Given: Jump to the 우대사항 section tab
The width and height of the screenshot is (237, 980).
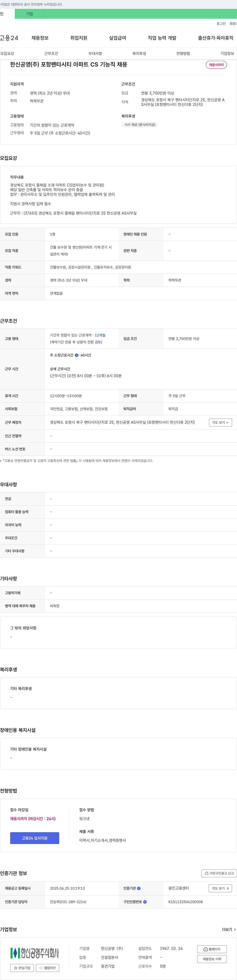Looking at the screenshot, I should (x=95, y=54).
